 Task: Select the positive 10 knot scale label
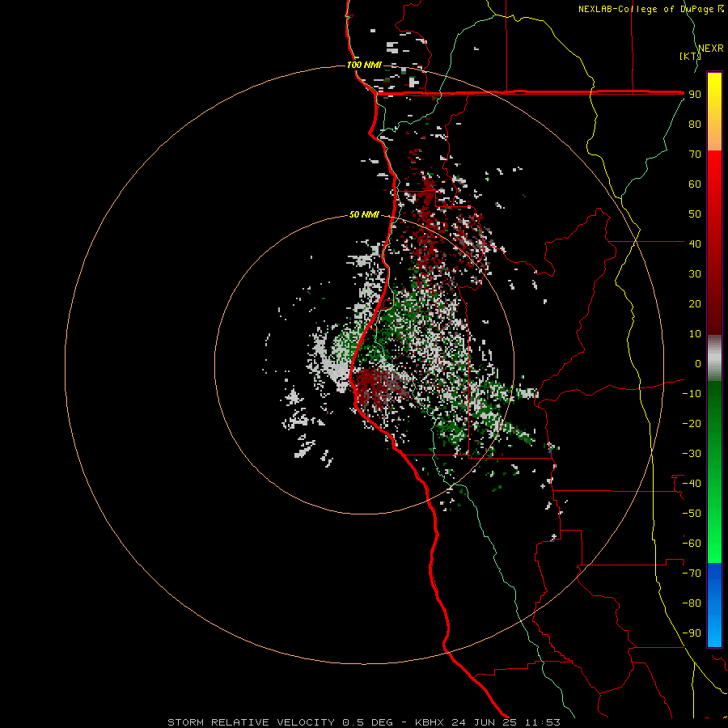point(695,334)
